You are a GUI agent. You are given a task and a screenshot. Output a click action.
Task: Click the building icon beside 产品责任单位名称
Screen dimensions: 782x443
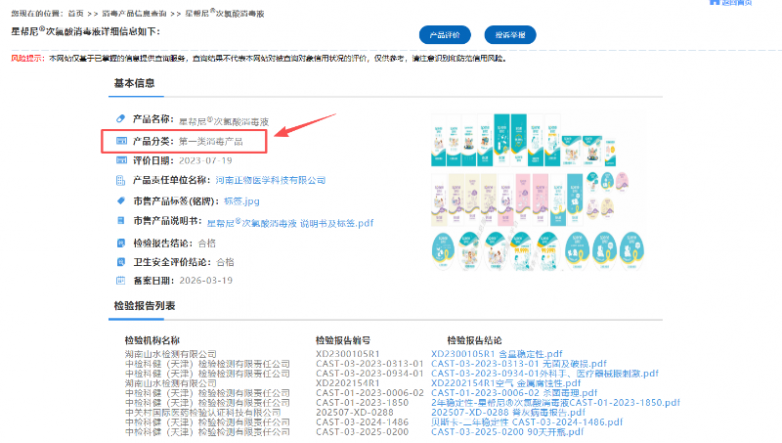click(120, 180)
